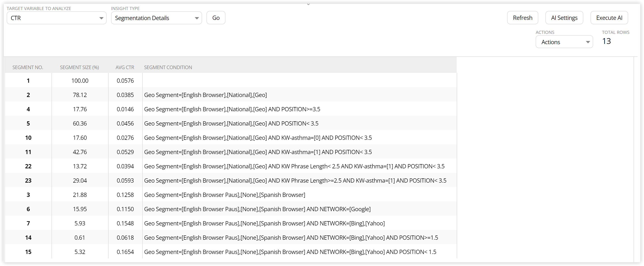The image size is (644, 266).
Task: Click the Execute AI button
Action: pos(609,18)
